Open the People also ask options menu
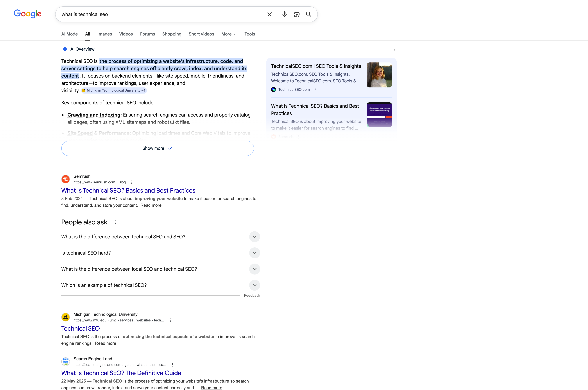 point(115,222)
